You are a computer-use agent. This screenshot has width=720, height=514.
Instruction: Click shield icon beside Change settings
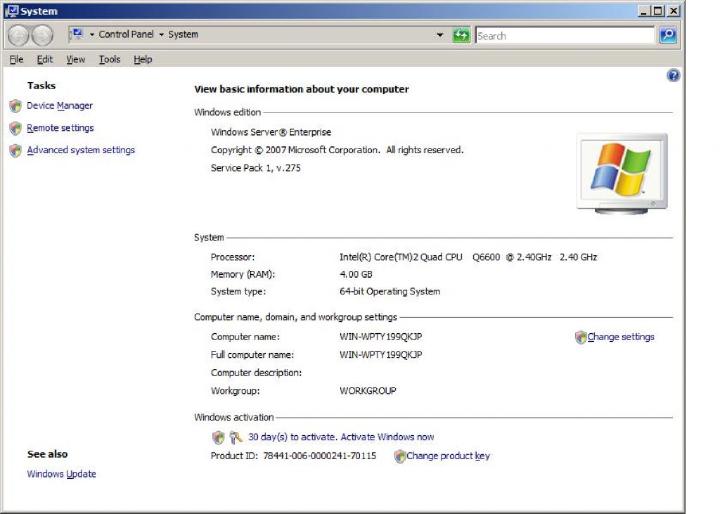(580, 337)
